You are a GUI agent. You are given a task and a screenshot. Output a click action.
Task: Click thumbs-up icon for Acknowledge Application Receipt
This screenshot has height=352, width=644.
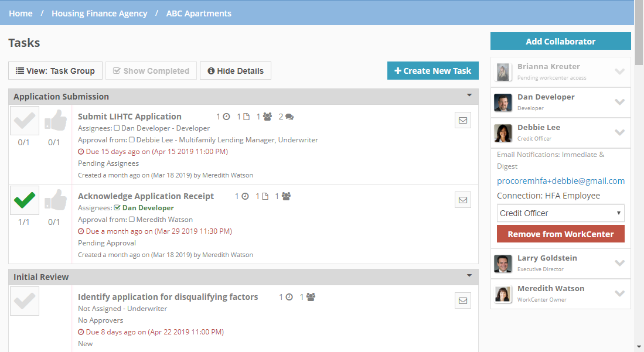coord(56,200)
